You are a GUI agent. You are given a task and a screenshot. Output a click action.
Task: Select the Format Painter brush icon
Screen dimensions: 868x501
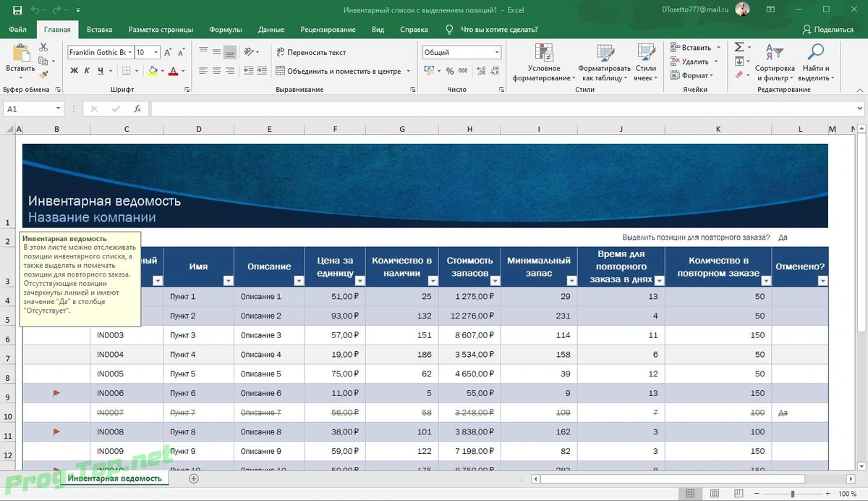click(43, 73)
